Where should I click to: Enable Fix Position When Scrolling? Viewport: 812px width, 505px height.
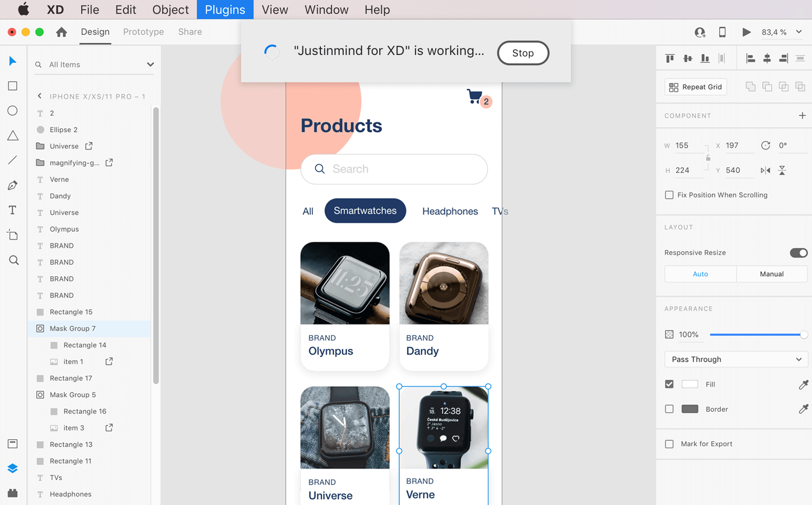(x=669, y=195)
